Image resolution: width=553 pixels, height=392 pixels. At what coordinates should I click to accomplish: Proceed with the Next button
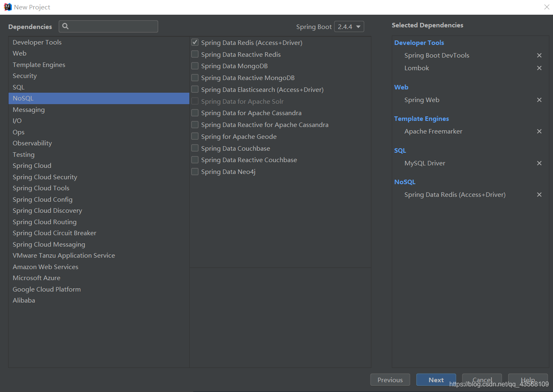pos(436,380)
